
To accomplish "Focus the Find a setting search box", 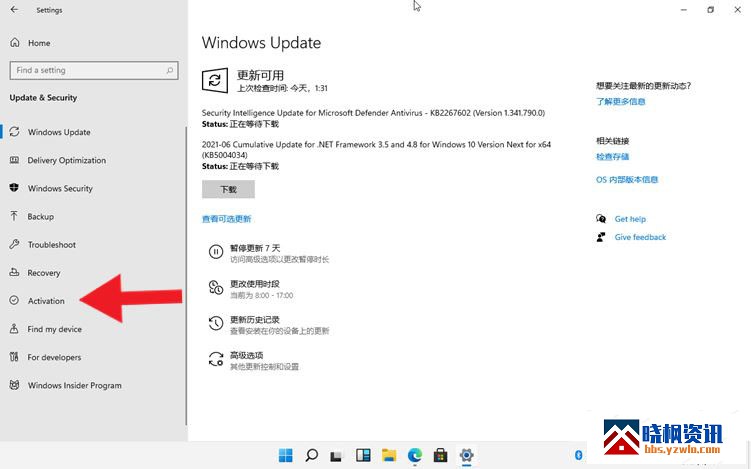I will (94, 70).
